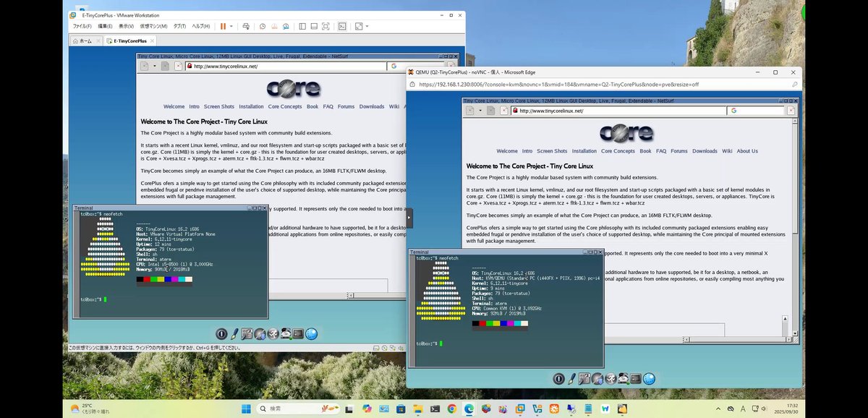Open the Windows Start menu
The image size is (868, 418).
(245, 409)
